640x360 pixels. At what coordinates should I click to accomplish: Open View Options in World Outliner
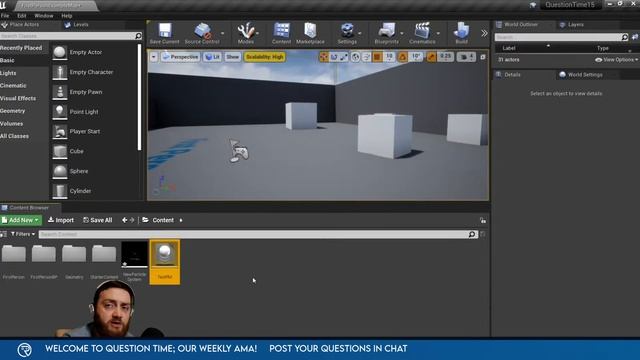tap(616, 60)
